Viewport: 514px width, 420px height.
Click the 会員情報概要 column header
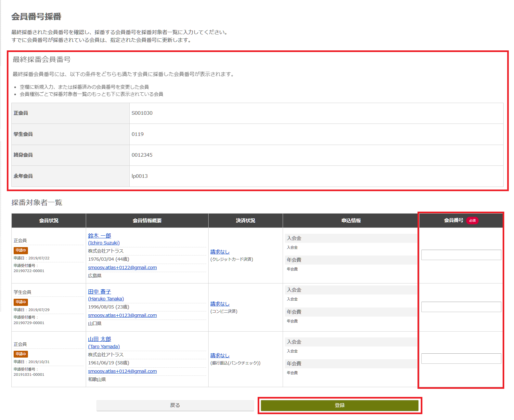(x=147, y=220)
